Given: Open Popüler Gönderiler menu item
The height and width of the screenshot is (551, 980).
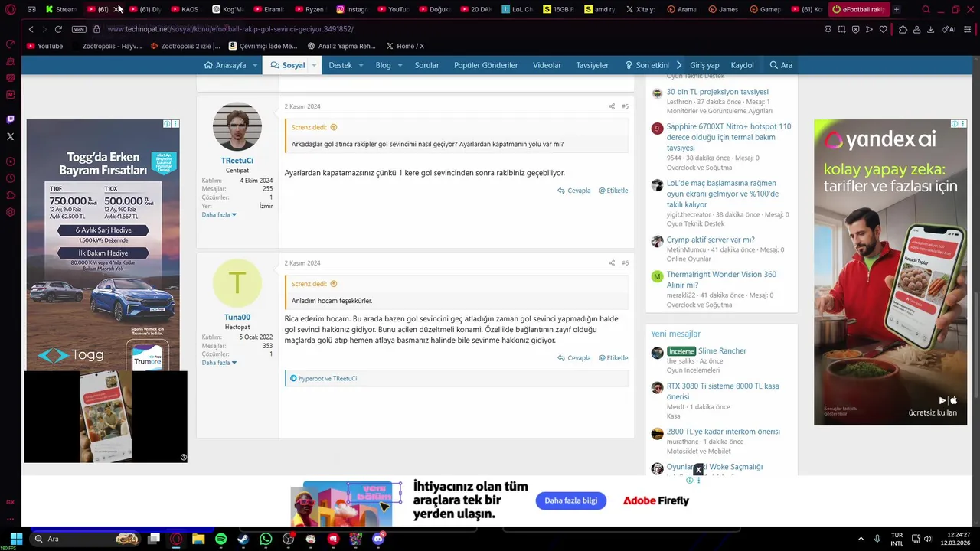Looking at the screenshot, I should tap(485, 65).
